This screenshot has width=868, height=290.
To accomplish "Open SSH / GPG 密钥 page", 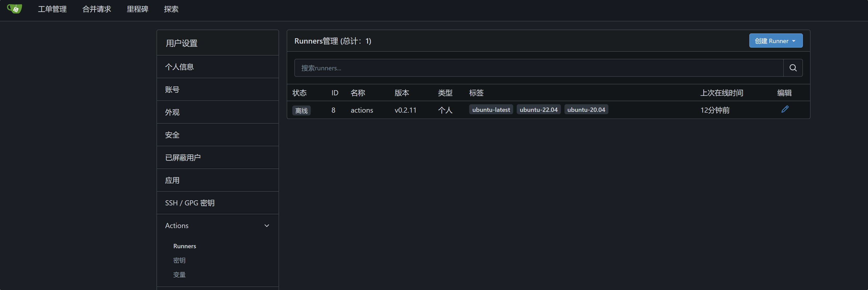I will click(190, 203).
